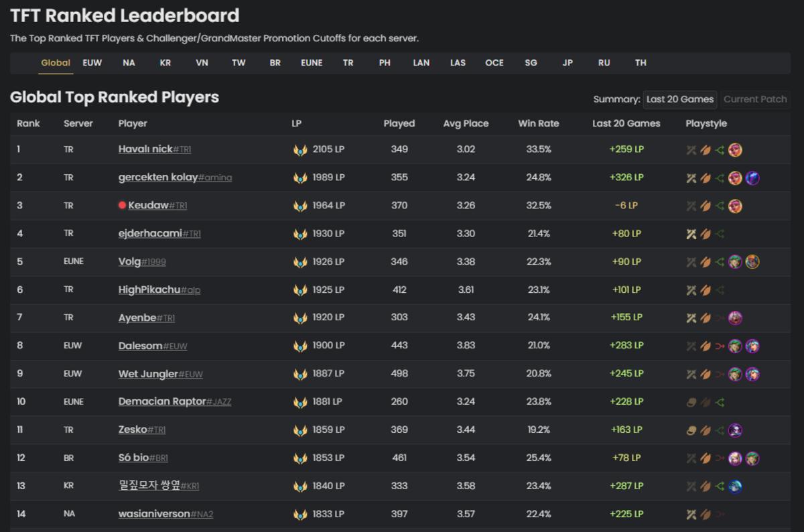Click coin pile icon in Zesko's row
The image size is (804, 532).
(691, 431)
